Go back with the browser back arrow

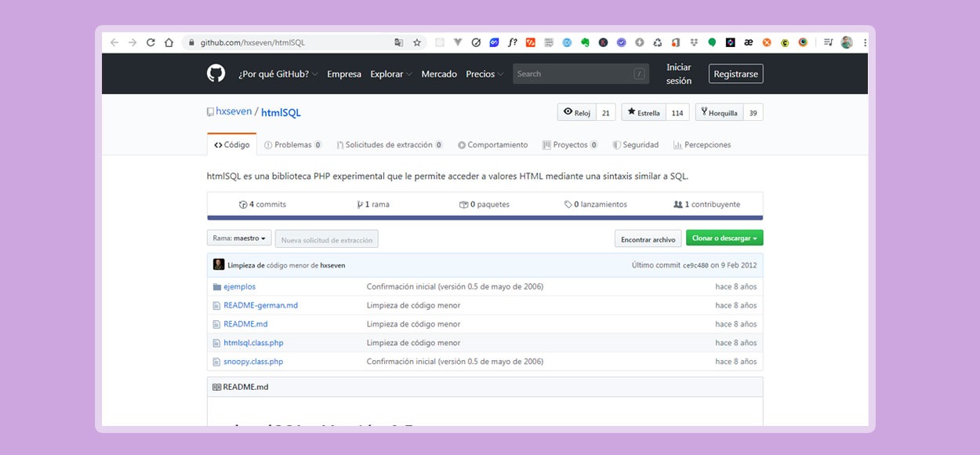pos(114,42)
